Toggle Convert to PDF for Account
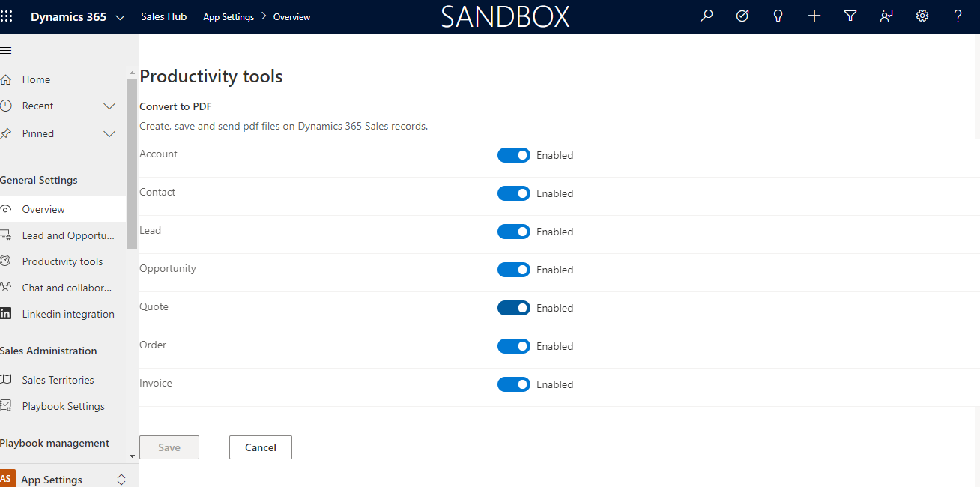 (x=514, y=155)
